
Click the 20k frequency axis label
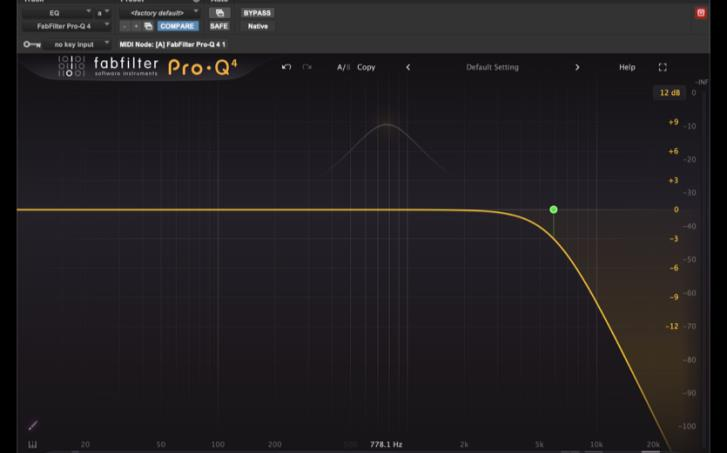pos(653,445)
